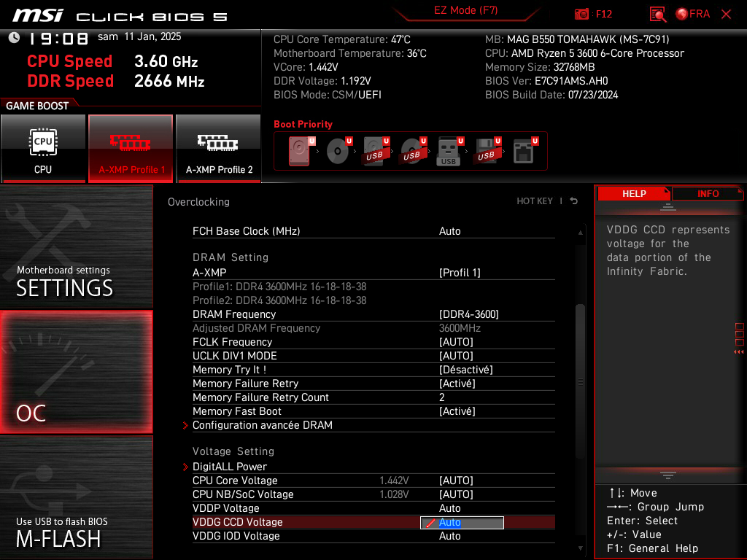Open the SETTINGS motherboard section
Image resolution: width=747 pixels, height=560 pixels.
(x=76, y=246)
